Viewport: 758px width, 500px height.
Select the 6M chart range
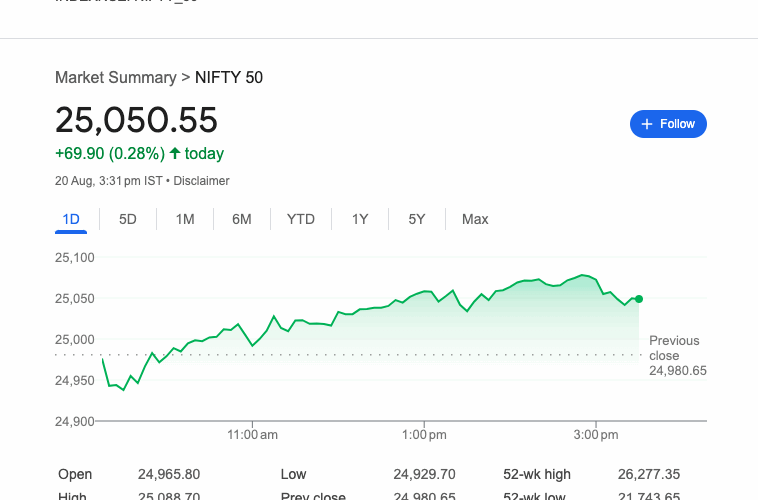pos(242,219)
